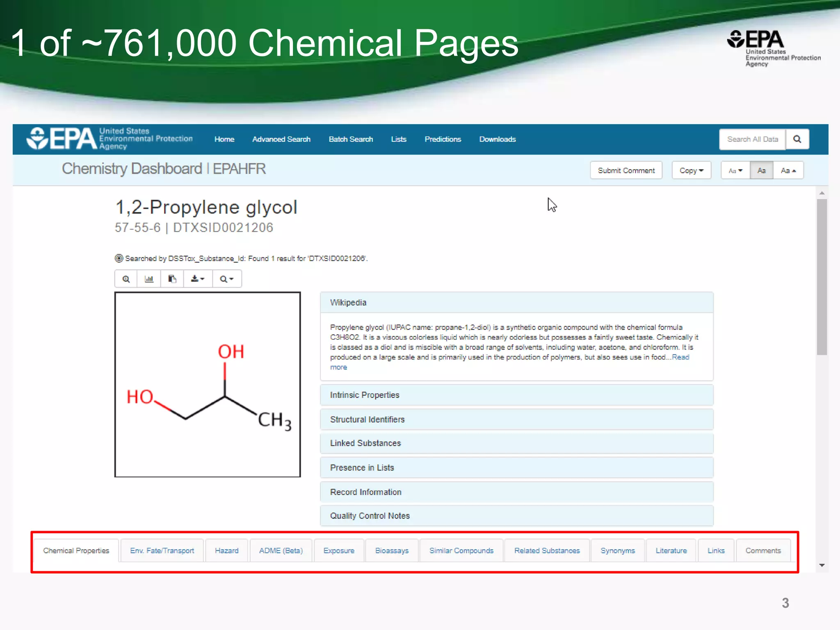Viewport: 840px width, 630px height.
Task: Click the 'Chemistry Dashboard | EPAHFR' title
Action: tap(164, 169)
